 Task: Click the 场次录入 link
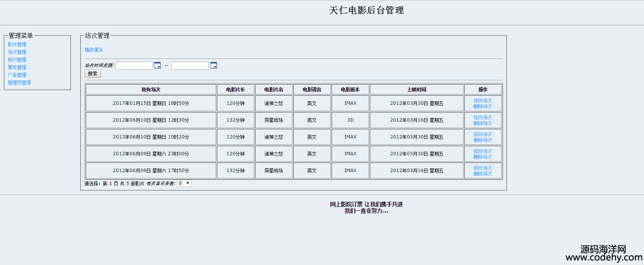pos(94,50)
